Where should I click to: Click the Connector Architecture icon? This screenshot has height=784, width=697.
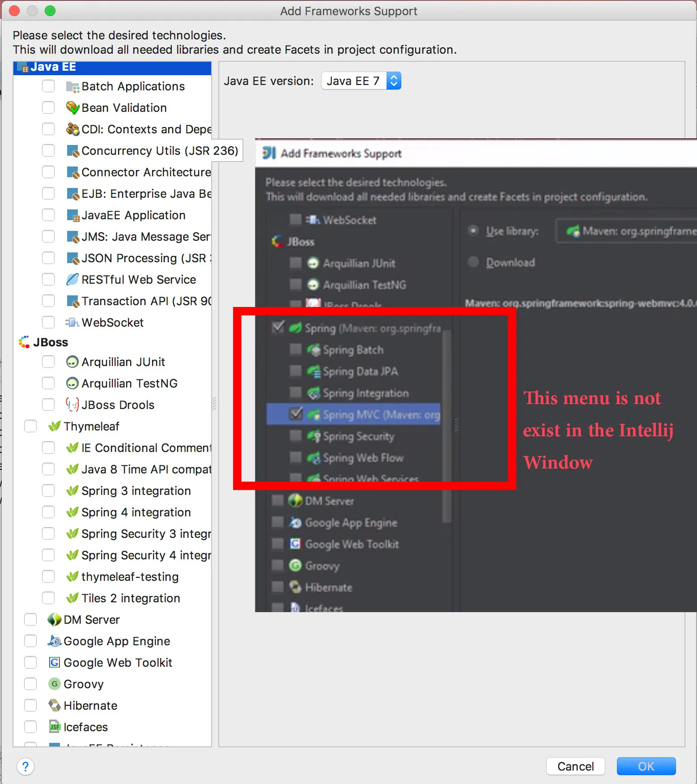[x=72, y=172]
